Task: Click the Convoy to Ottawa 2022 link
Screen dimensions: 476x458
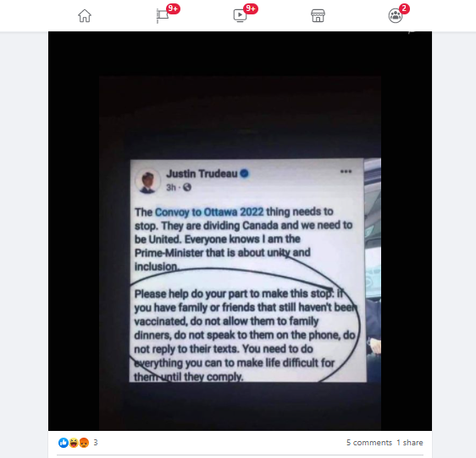Action: click(x=209, y=212)
